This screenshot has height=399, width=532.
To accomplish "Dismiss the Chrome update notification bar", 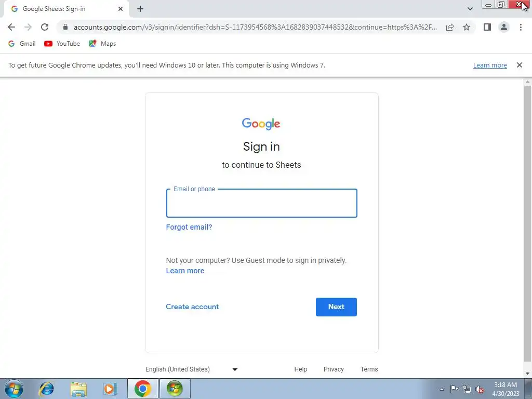I will click(519, 65).
